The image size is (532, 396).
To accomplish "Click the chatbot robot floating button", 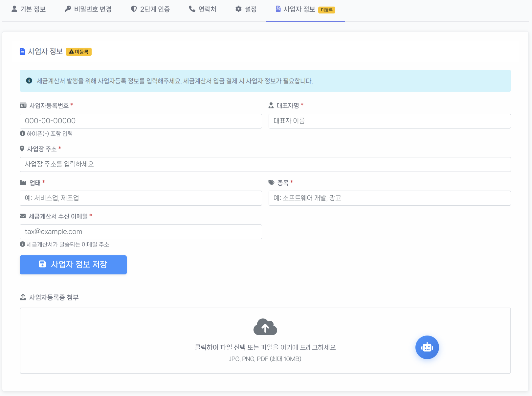I will tap(427, 347).
